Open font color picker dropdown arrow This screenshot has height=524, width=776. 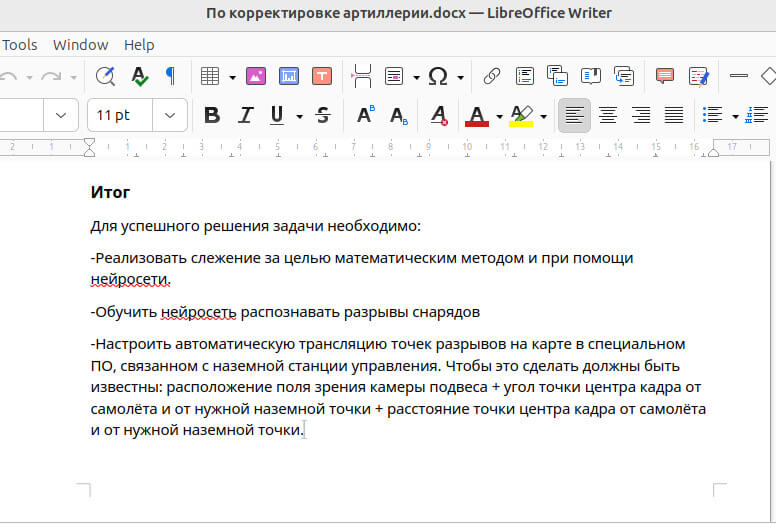[499, 117]
